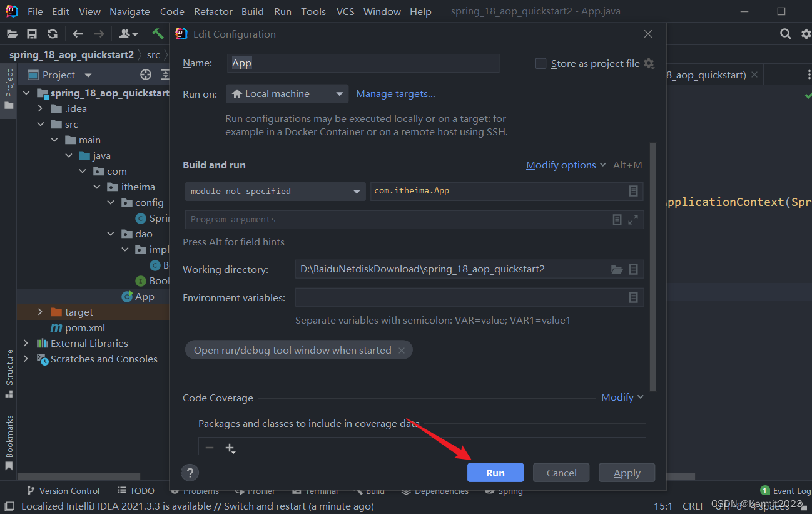Screen dimensions: 812x514
Task: Collapse the spring_18_aop_quickstart2 root node
Action: point(26,93)
